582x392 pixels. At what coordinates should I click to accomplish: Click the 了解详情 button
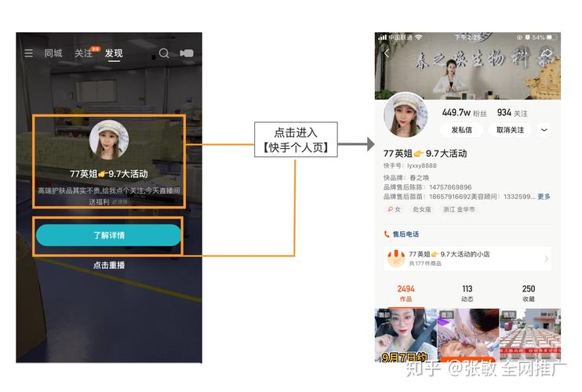(108, 235)
